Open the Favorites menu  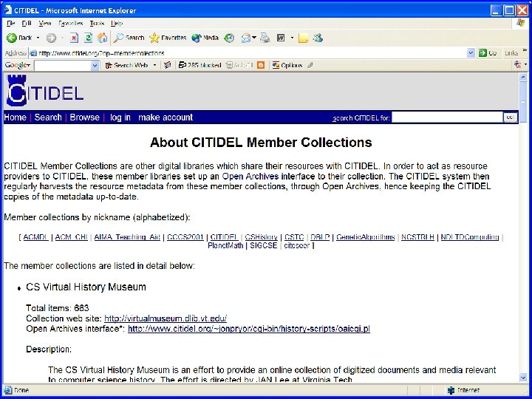71,24
